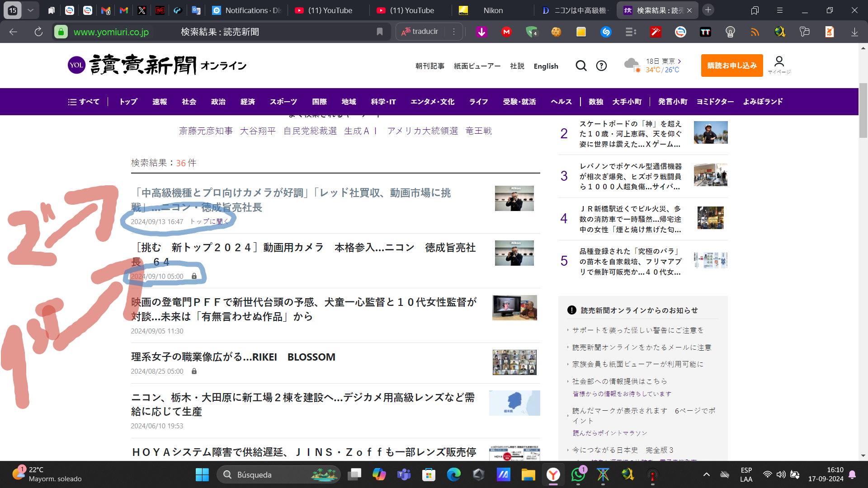The height and width of the screenshot is (488, 868).
Task: Open the browser downloads icon
Action: pos(854,32)
